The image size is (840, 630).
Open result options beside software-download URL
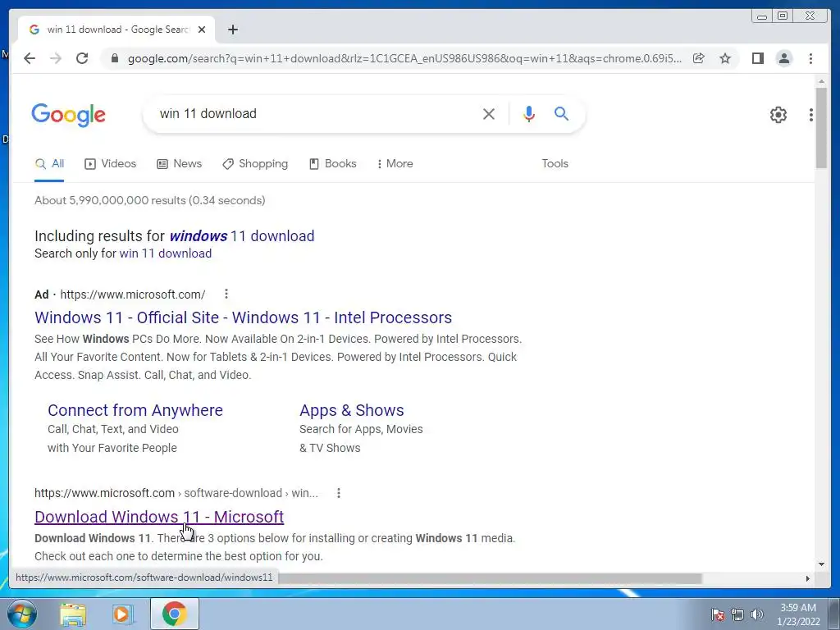[x=339, y=493]
